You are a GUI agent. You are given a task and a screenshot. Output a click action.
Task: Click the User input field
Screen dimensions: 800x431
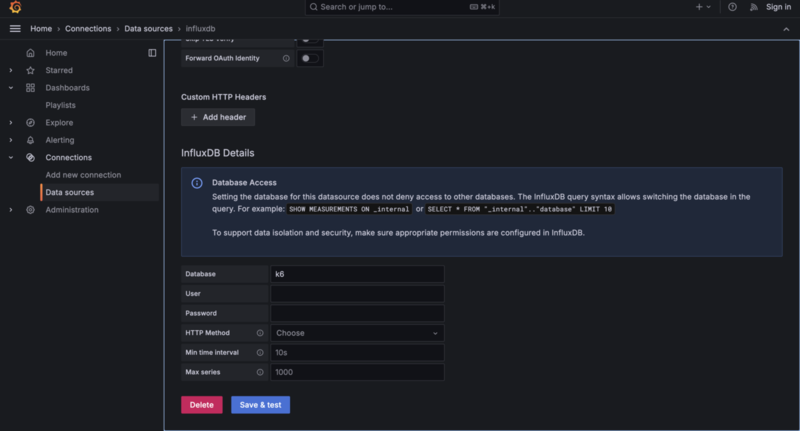pos(357,294)
